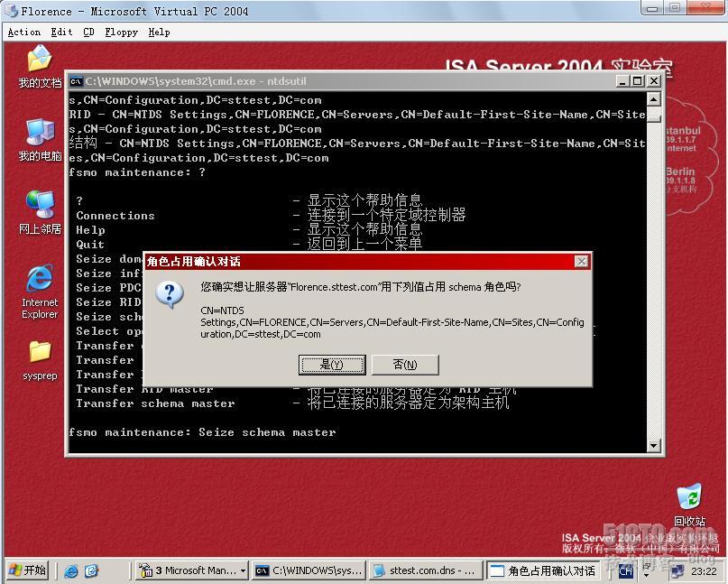The image size is (728, 584).
Task: Open the sysprep folder icon
Action: pyautogui.click(x=40, y=360)
